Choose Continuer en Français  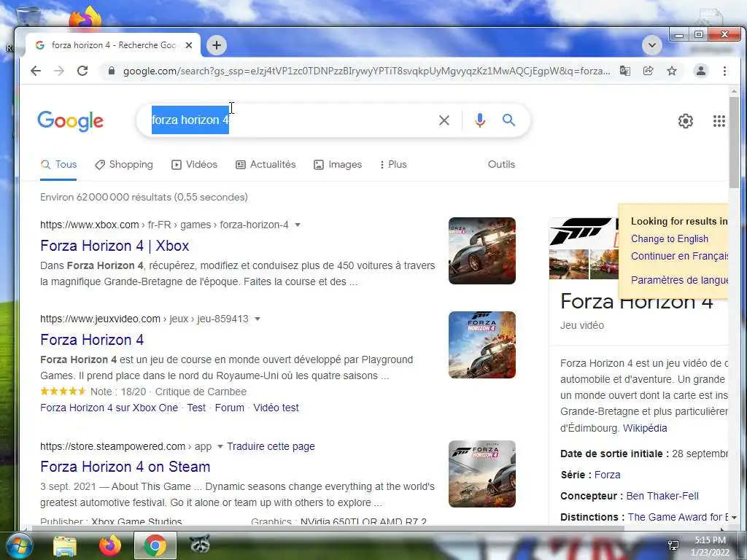click(x=679, y=256)
